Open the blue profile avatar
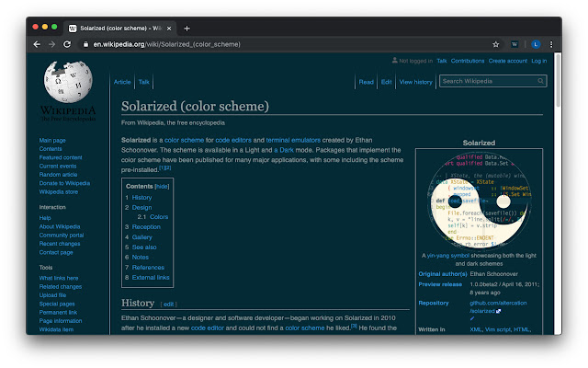 coord(536,44)
